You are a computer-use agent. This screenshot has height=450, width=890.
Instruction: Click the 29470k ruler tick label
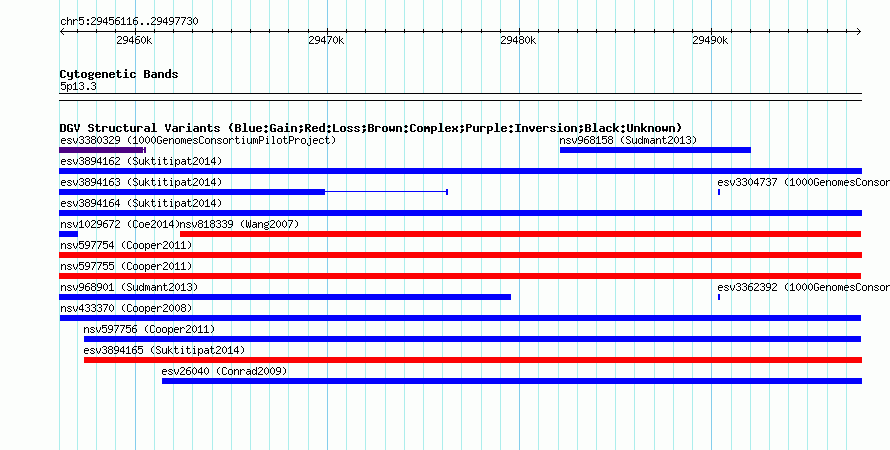(x=326, y=40)
